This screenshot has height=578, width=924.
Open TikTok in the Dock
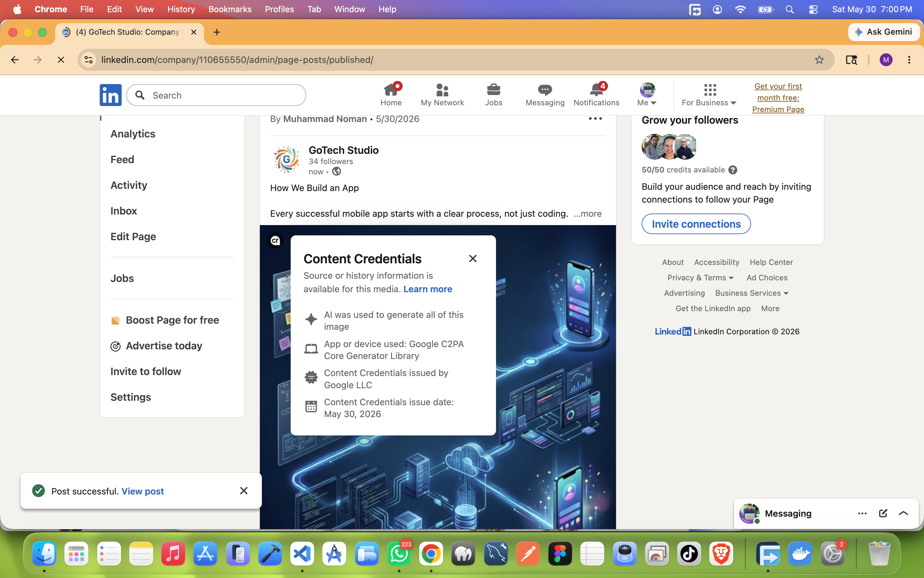(x=689, y=554)
